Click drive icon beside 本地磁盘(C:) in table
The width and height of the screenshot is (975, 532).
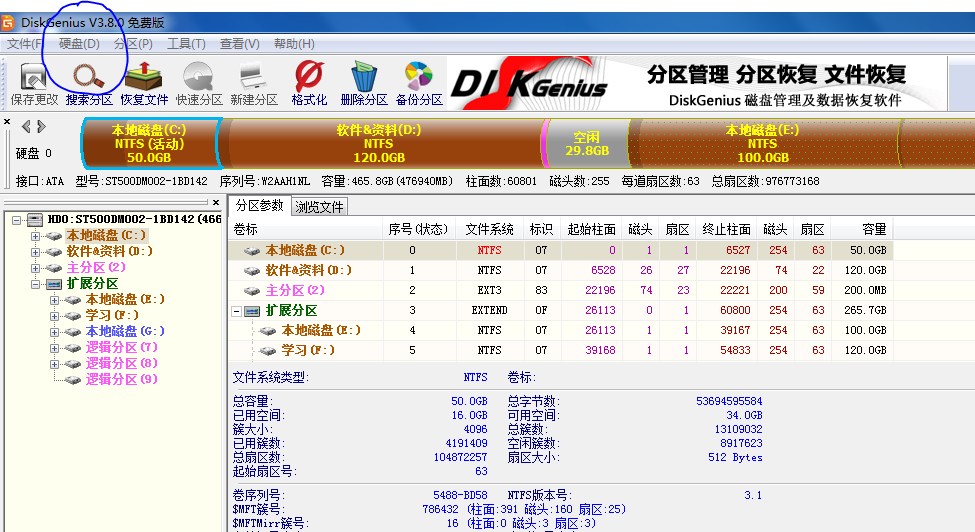click(251, 250)
